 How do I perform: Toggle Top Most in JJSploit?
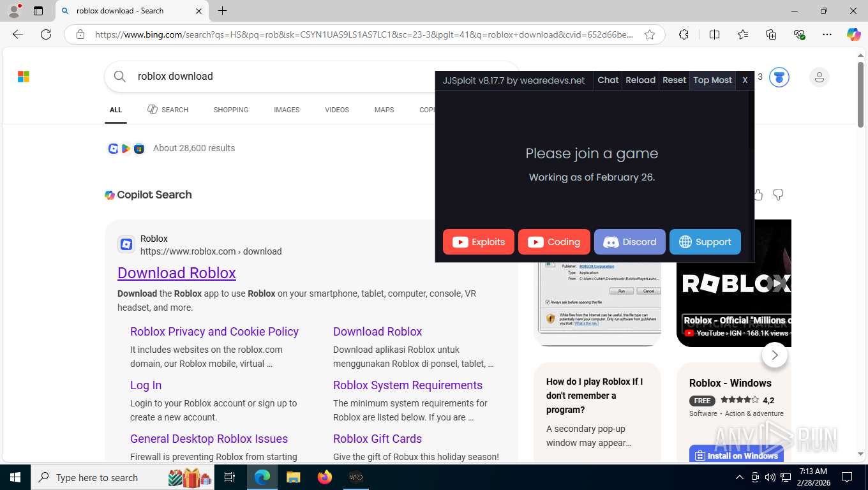[x=712, y=80]
